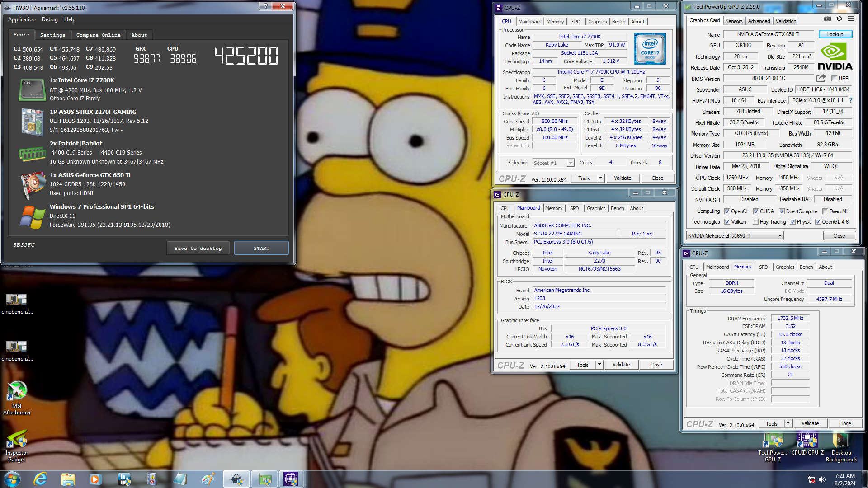Open the Validation tab in GPU-Z
This screenshot has height=488, width=868.
coord(786,21)
